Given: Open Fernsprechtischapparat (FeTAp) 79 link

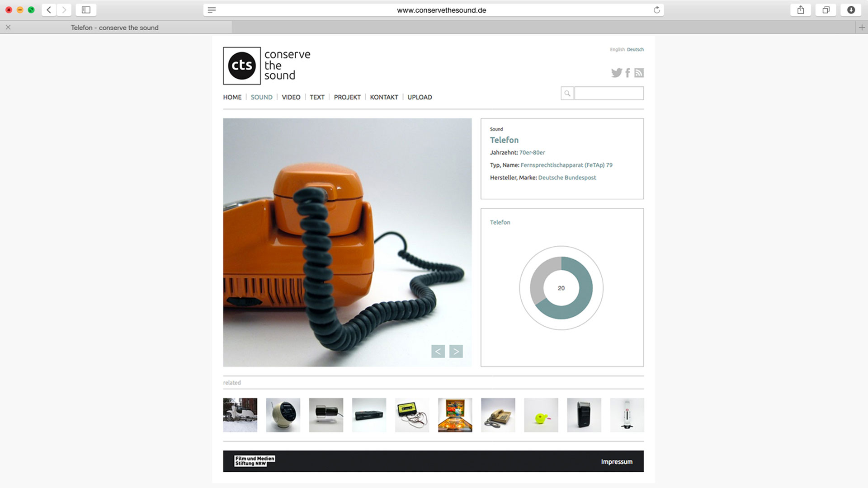Looking at the screenshot, I should point(566,165).
